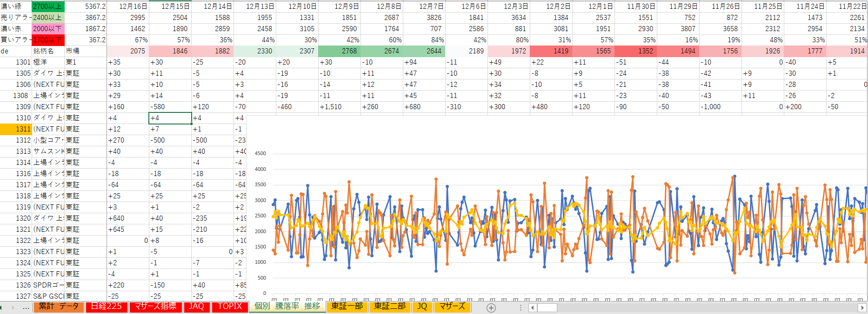The height and width of the screenshot is (314, 868).
Task: Select the green 2700以上 legend cell
Action: [x=47, y=6]
